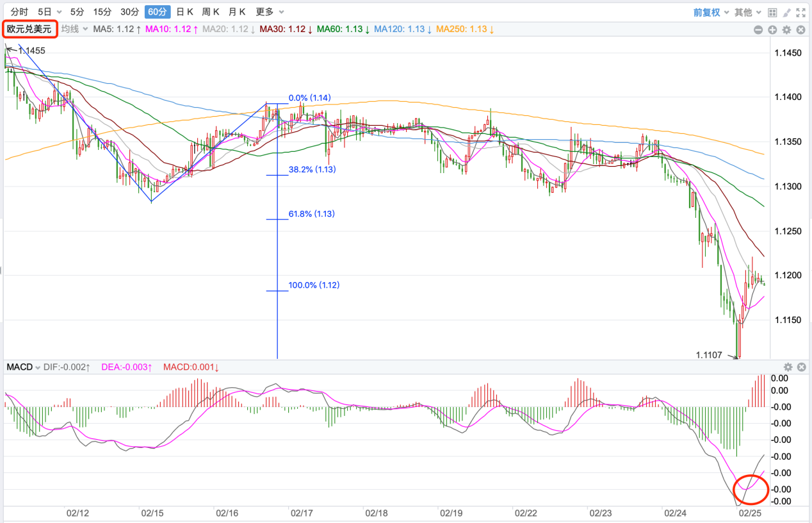Click the X icon on main chart header

point(801,29)
